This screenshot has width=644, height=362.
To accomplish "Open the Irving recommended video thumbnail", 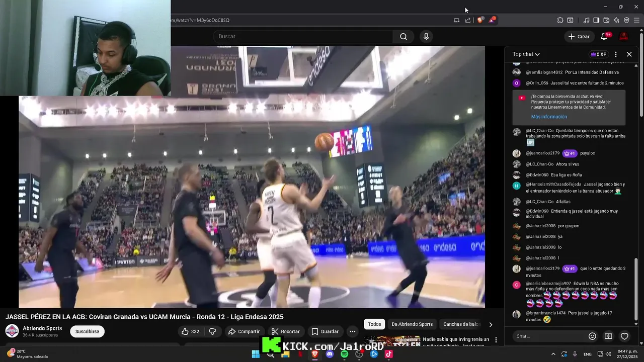I will tap(392, 341).
